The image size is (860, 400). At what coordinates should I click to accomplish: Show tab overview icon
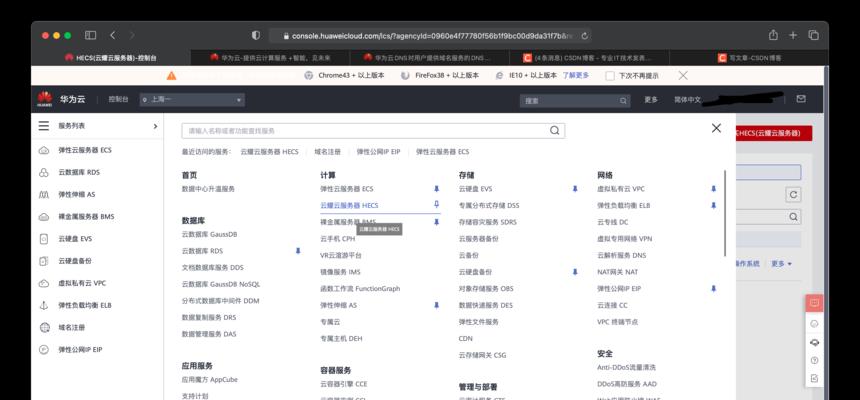pyautogui.click(x=813, y=35)
